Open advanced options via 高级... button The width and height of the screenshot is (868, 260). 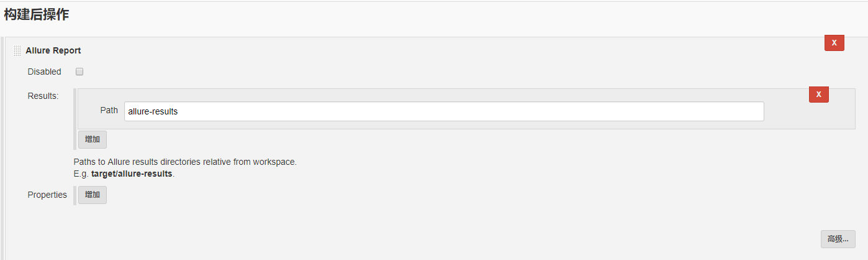(x=838, y=239)
